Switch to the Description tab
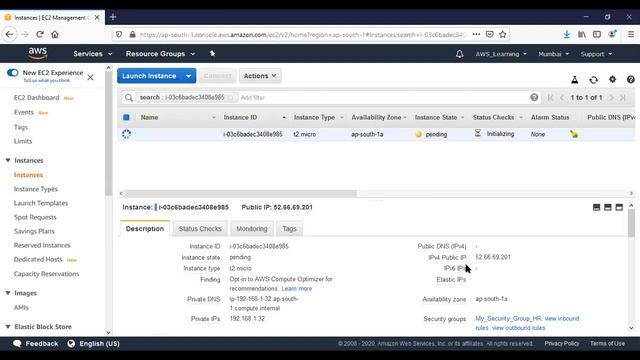The height and width of the screenshot is (360, 640). (145, 229)
